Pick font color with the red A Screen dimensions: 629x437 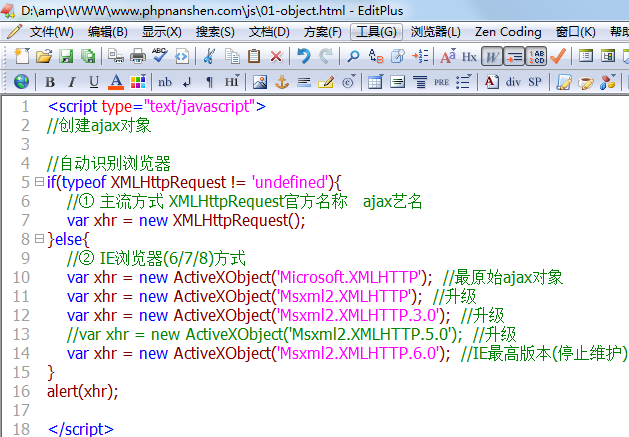[x=116, y=82]
